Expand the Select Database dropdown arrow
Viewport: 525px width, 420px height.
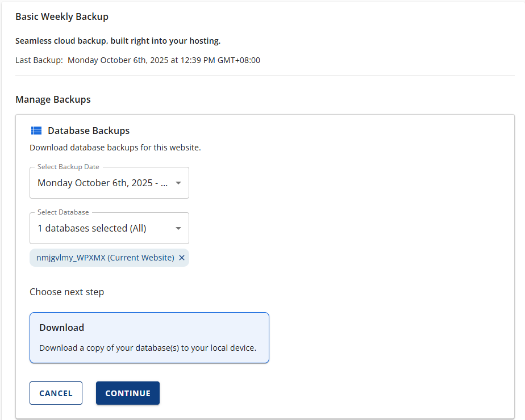(x=178, y=228)
